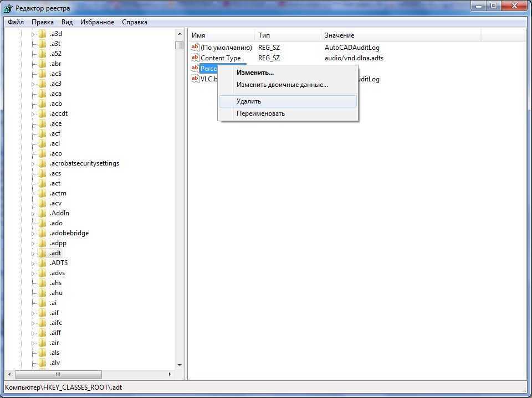Click the folder icon of .act key
Screen dimensions: 532x398
tap(43, 183)
